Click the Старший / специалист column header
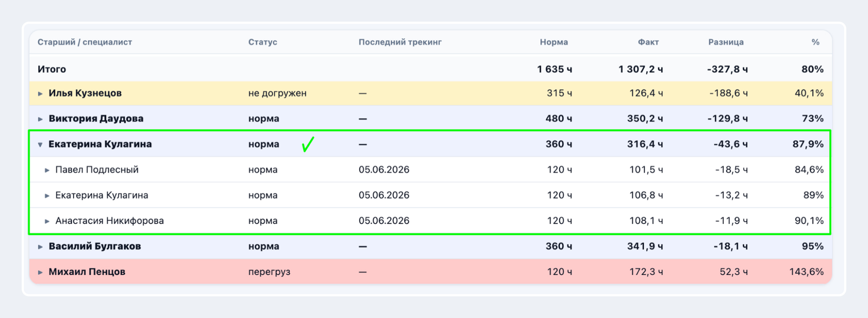 tap(85, 42)
